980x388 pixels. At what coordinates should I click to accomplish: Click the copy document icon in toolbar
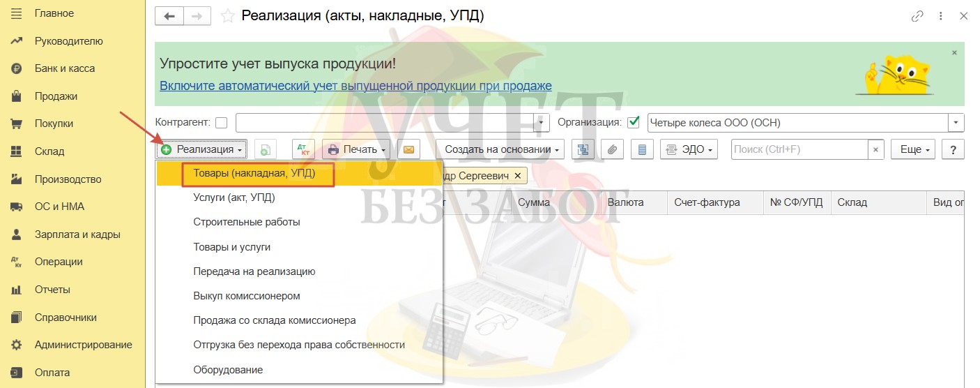266,149
